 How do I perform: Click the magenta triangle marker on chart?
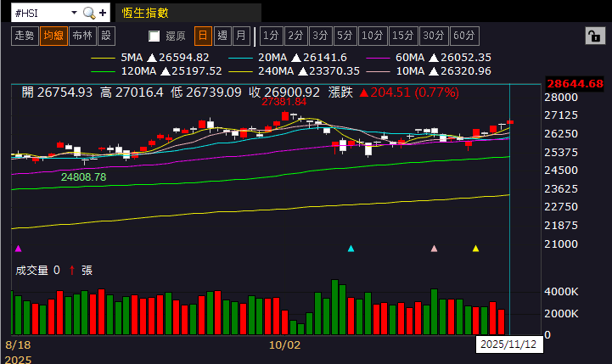click(19, 249)
